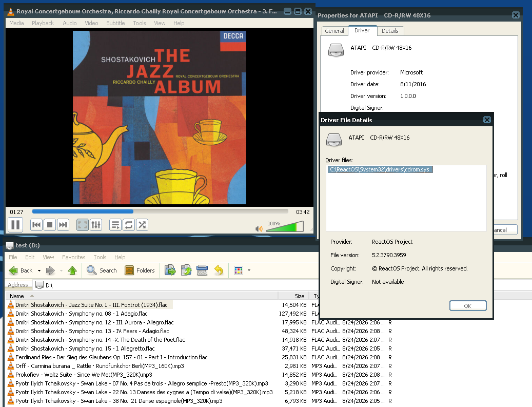Open VLC Help menu

point(179,23)
